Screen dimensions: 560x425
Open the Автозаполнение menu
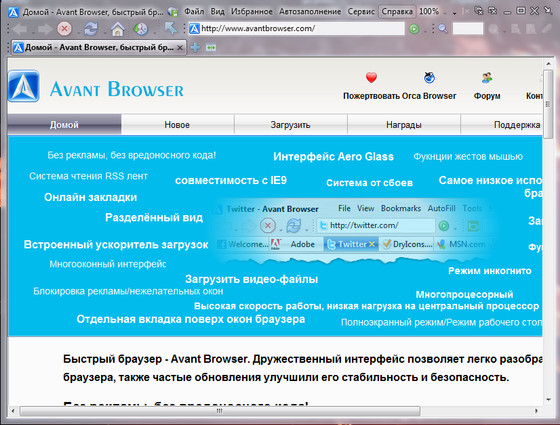pyautogui.click(x=310, y=11)
